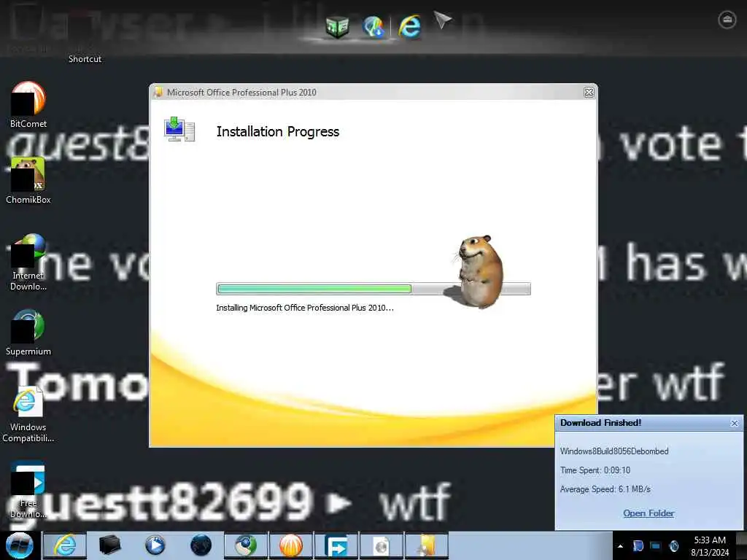Click Average Speed: 6.1 MB/s text

pyautogui.click(x=605, y=489)
